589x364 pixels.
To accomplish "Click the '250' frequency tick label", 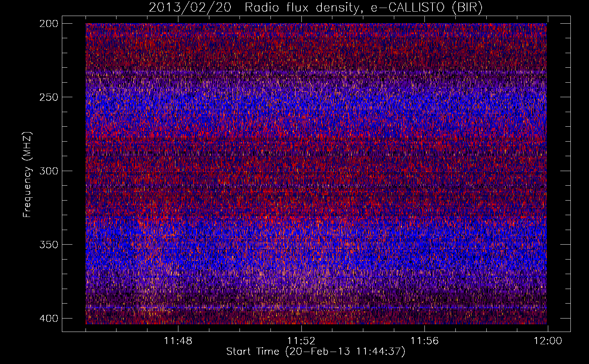I will coord(48,97).
